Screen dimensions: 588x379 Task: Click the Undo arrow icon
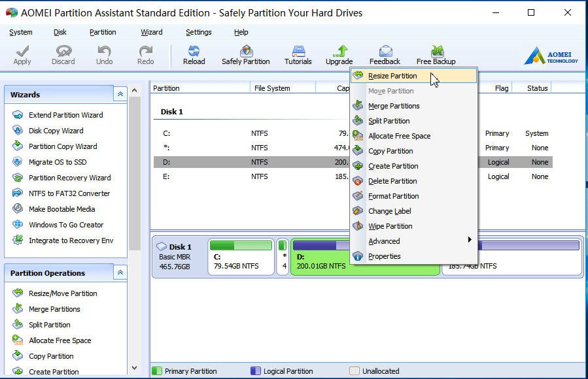pos(104,51)
